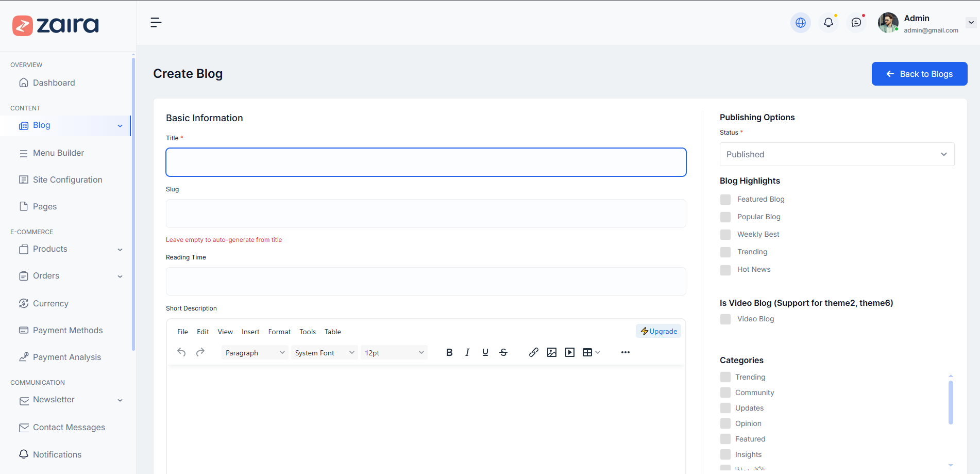980x474 pixels.
Task: Click the insert image icon in editor
Action: click(551, 352)
